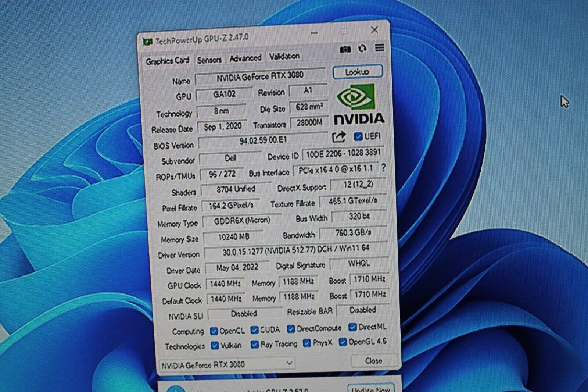The height and width of the screenshot is (392, 588).
Task: Click the Revision field A1
Action: [308, 90]
